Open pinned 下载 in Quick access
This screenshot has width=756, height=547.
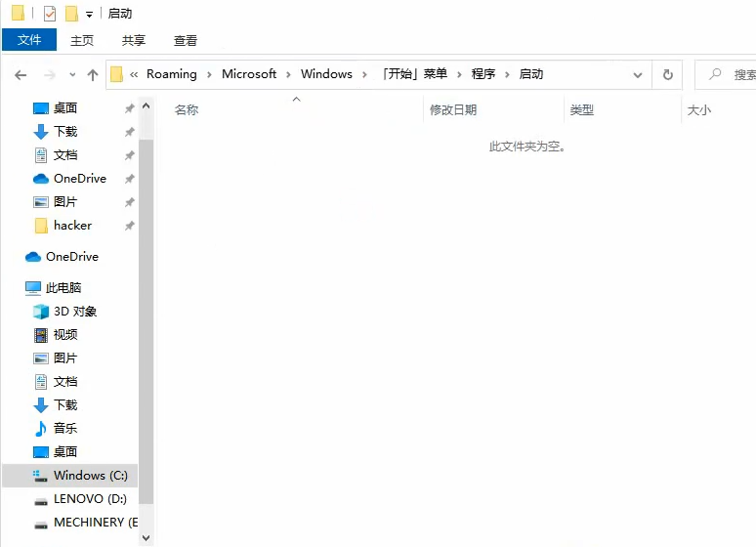65,131
